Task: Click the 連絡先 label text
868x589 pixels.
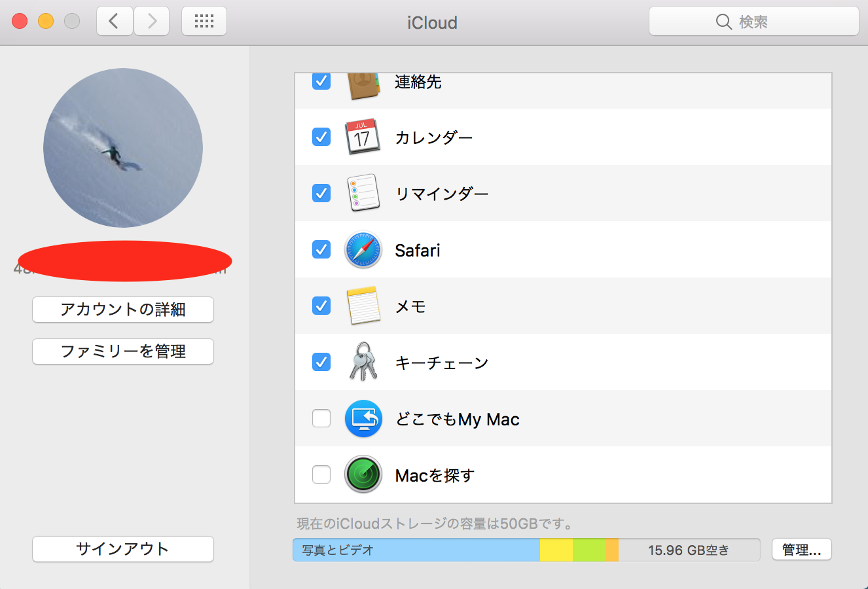Action: (x=418, y=82)
